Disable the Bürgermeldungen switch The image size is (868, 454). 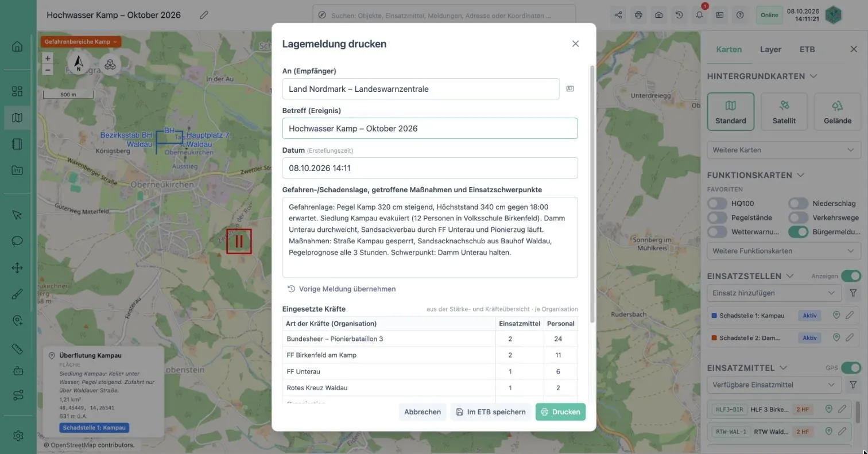pyautogui.click(x=798, y=232)
